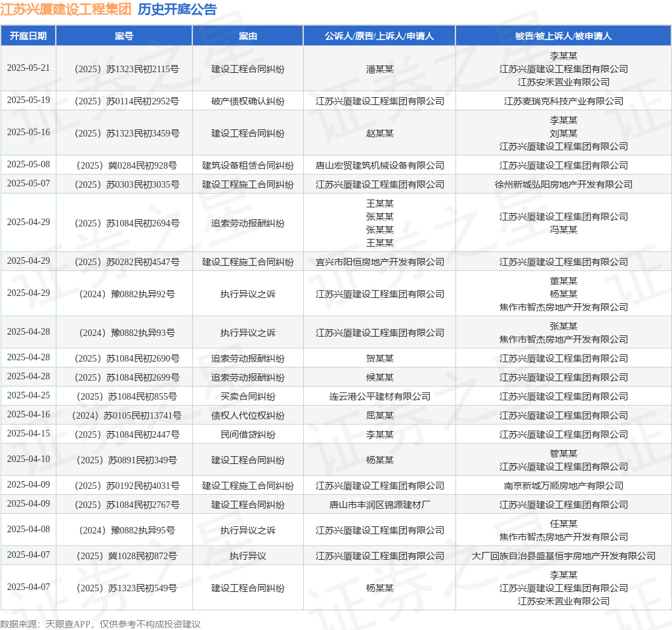Click defendant 南京新城万顺房地产有限公司
672x630 pixels.
(563, 486)
